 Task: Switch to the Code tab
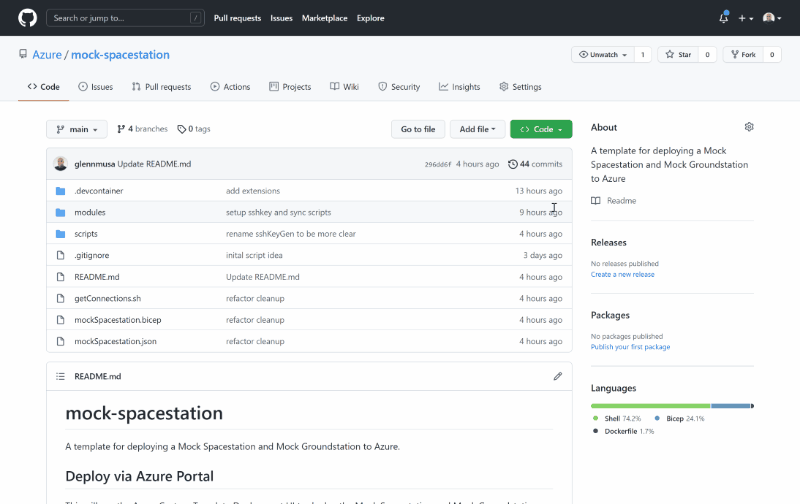click(43, 87)
